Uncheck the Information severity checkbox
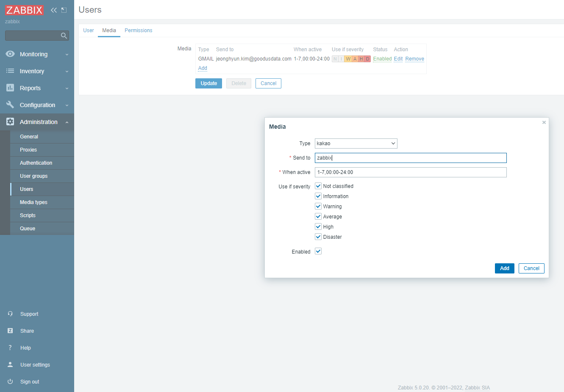Image resolution: width=564 pixels, height=392 pixels. (318, 196)
